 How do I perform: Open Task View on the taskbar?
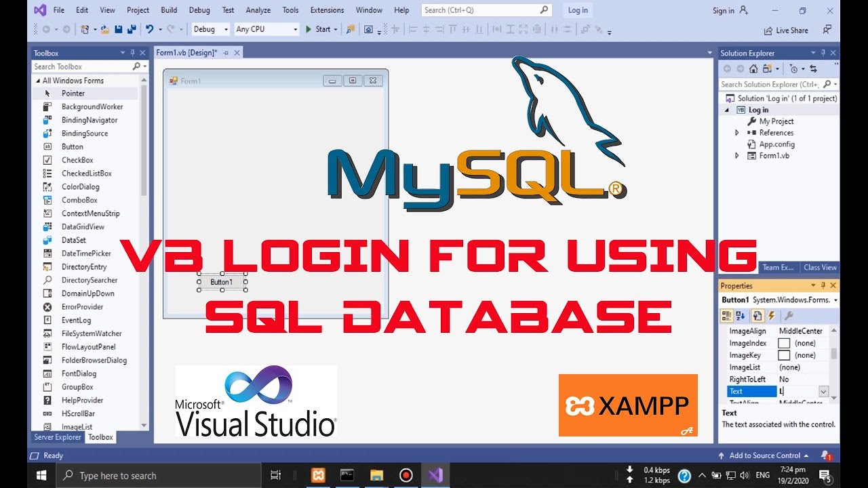(275, 475)
